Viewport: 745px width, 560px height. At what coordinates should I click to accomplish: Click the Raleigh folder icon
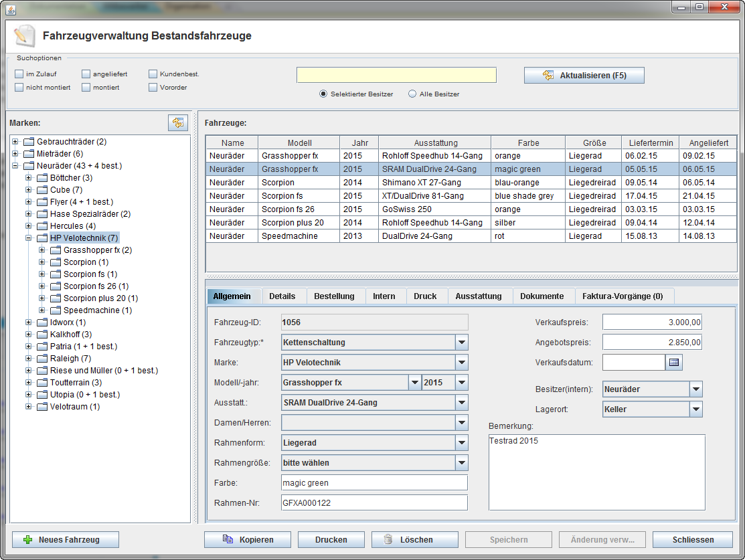pyautogui.click(x=43, y=359)
